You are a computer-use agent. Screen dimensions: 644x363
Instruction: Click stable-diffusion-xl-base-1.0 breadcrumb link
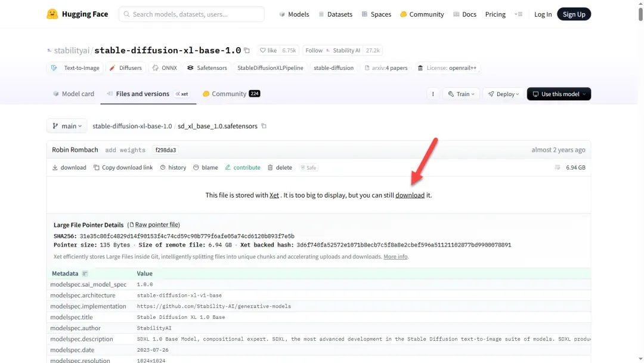tap(132, 126)
